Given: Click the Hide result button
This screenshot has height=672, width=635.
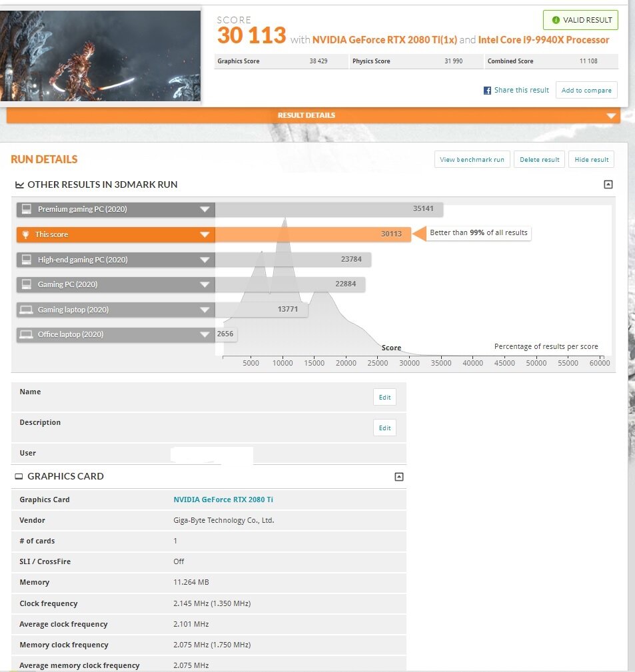Looking at the screenshot, I should tap(591, 159).
